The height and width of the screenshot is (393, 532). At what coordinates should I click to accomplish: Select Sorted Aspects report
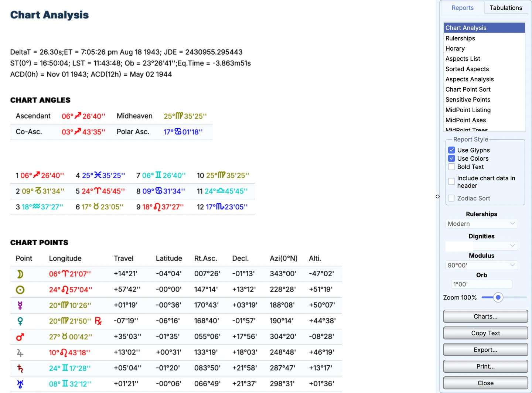tap(484, 69)
